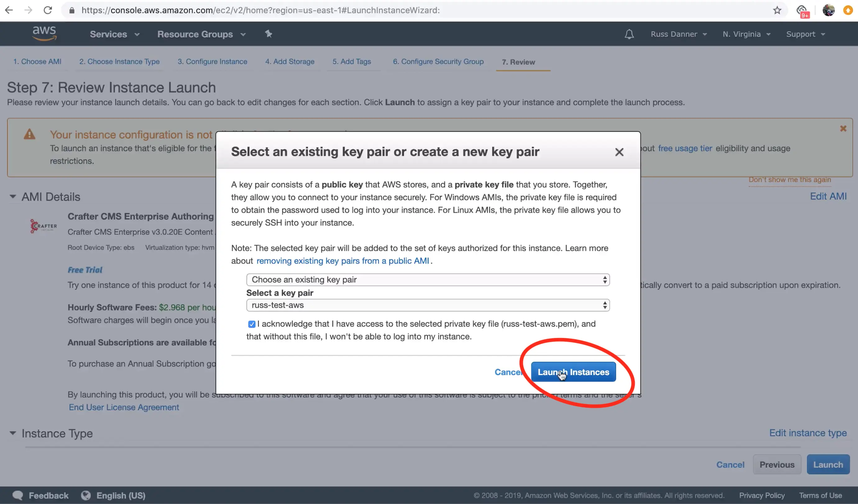The height and width of the screenshot is (504, 858).
Task: Collapse the Instance Type section triangle
Action: 13,433
